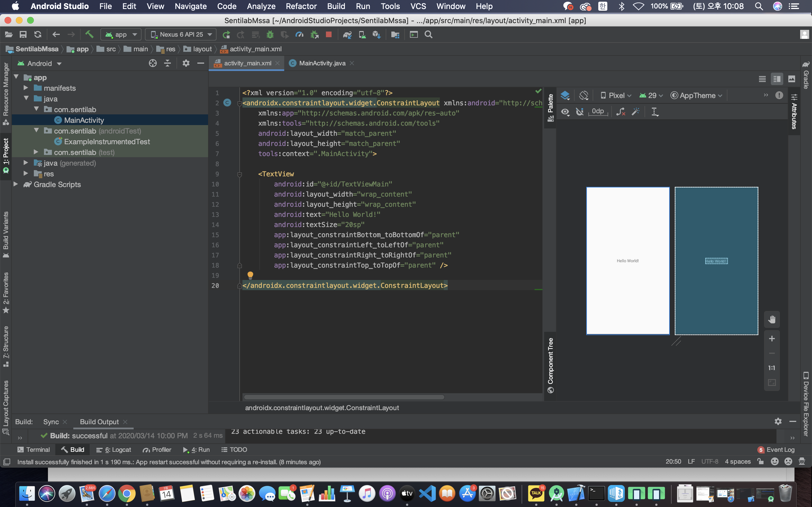Open the Refactor menu
The height and width of the screenshot is (507, 812).
pyautogui.click(x=301, y=6)
